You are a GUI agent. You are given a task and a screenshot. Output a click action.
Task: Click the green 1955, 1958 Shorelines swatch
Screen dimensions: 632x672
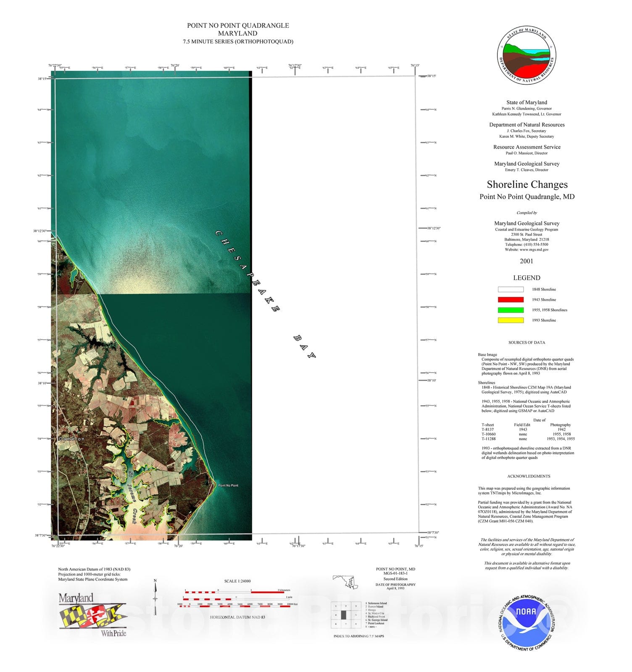pyautogui.click(x=511, y=310)
